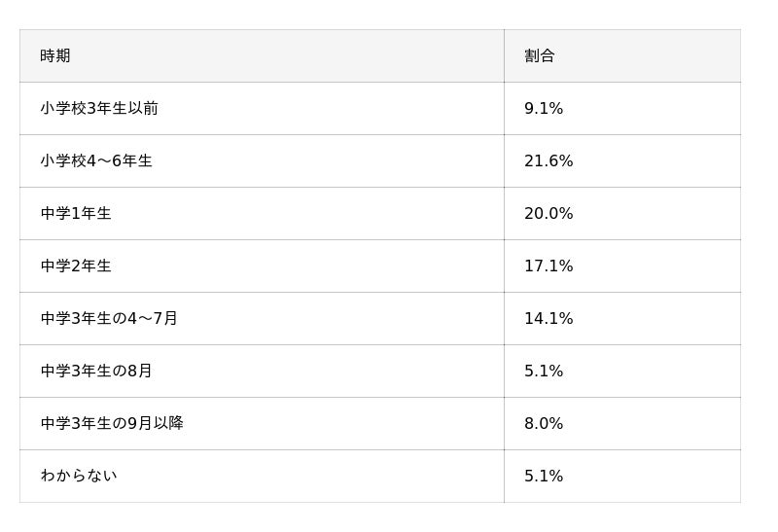Click the 時期 column header

click(55, 55)
